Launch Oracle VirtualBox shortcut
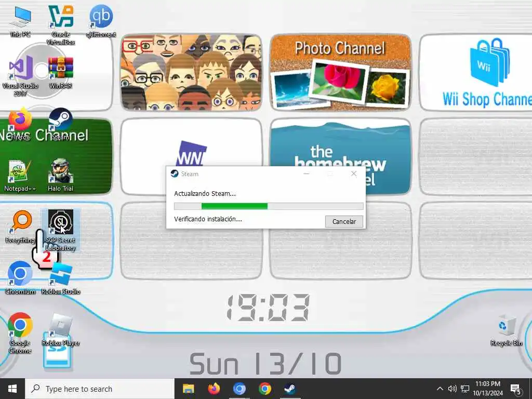 tap(61, 25)
